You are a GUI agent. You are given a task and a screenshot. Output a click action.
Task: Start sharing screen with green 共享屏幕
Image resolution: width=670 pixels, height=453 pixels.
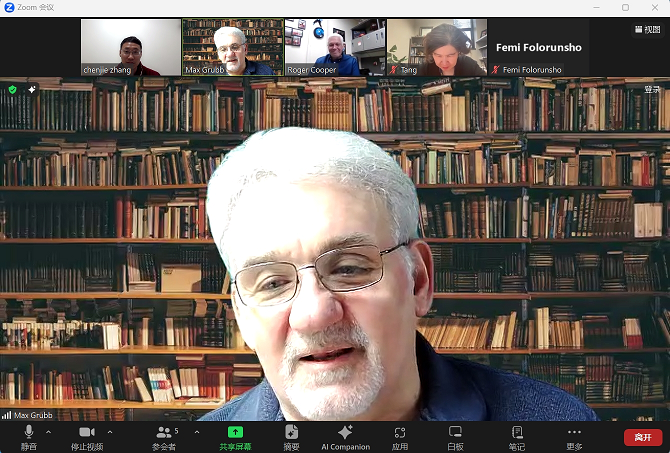[235, 436]
